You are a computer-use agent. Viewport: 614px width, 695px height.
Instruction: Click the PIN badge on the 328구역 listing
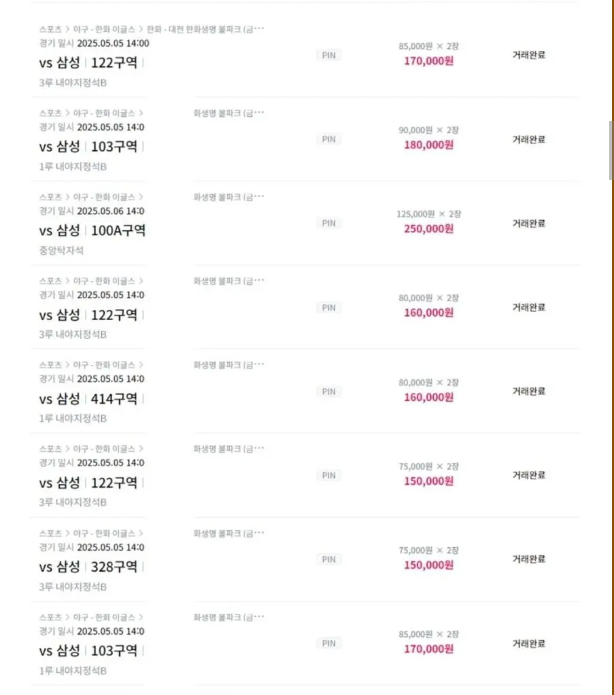[329, 560]
